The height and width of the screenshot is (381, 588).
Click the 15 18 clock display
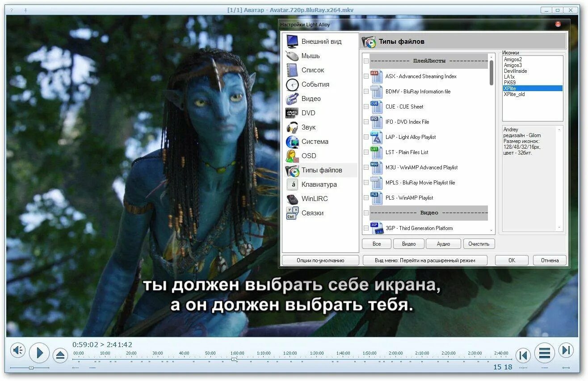pyautogui.click(x=503, y=367)
